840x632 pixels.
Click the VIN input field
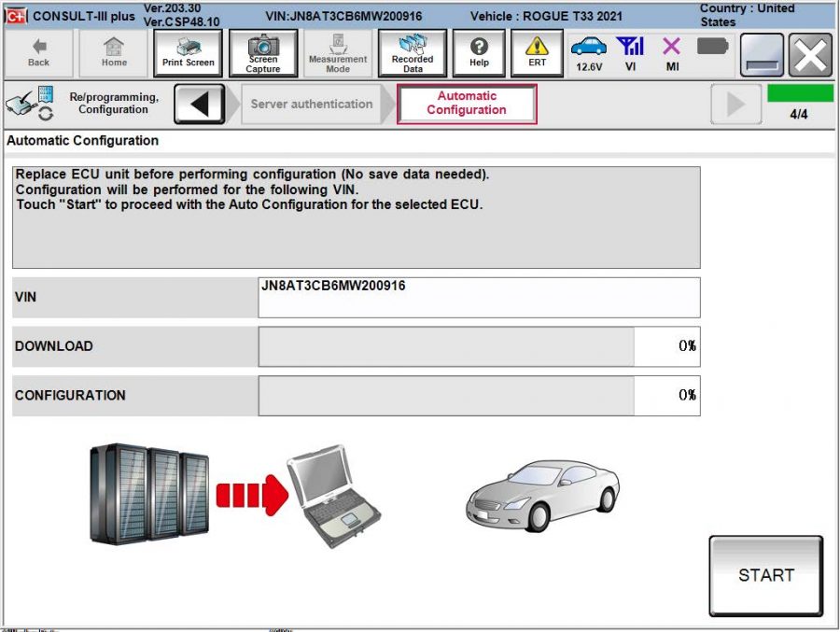(x=476, y=297)
